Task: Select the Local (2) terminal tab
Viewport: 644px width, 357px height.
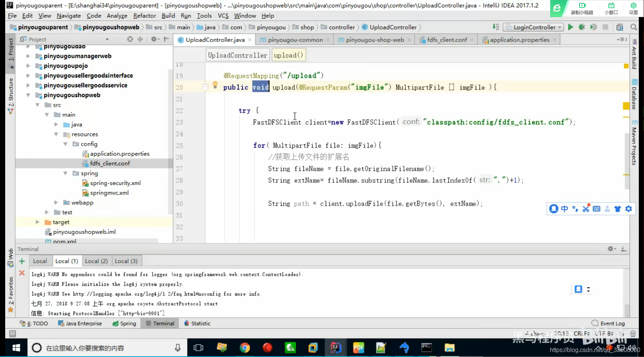Action: point(96,261)
